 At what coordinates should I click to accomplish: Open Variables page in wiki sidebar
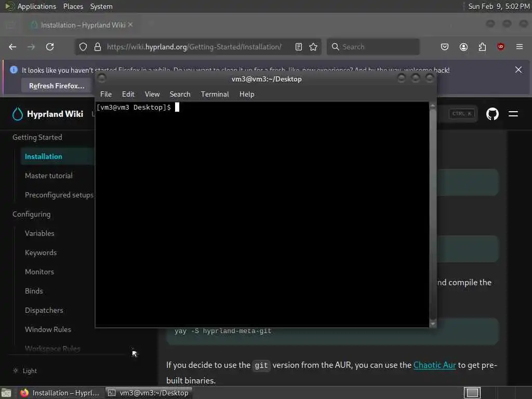click(x=39, y=233)
